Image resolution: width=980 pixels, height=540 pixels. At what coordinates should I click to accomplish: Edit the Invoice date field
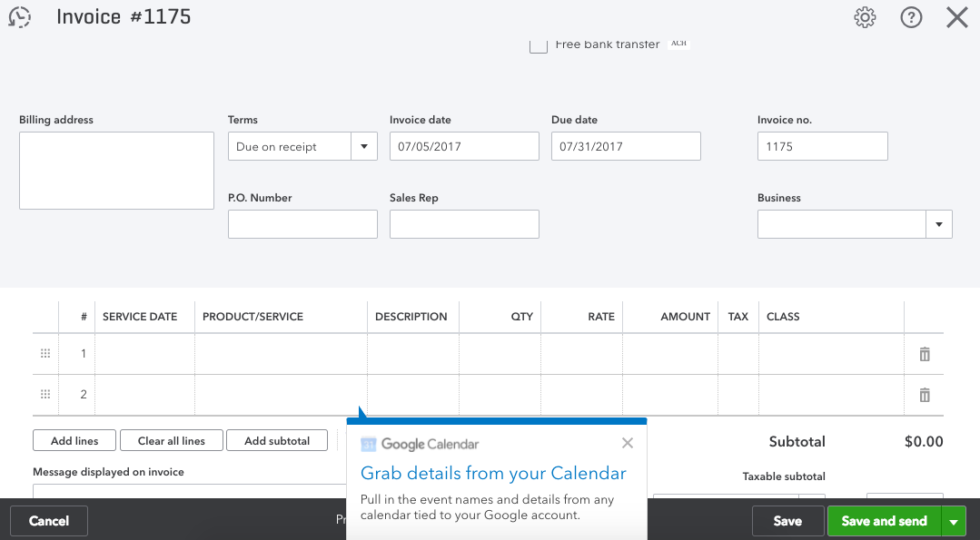point(463,146)
